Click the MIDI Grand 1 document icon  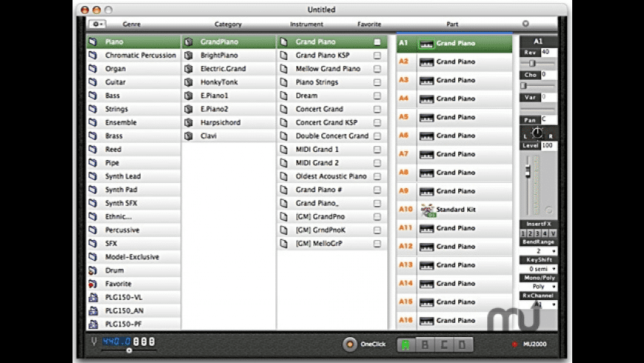click(284, 149)
